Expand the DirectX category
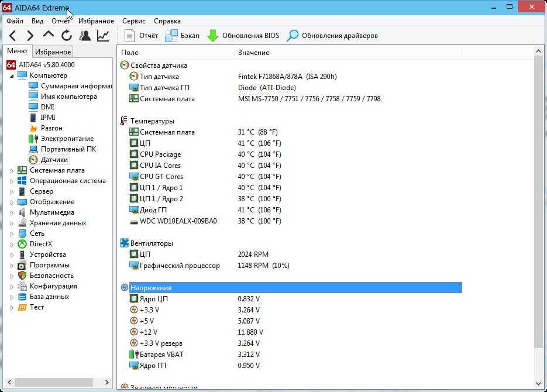Image resolution: width=547 pixels, height=392 pixels. [11, 244]
